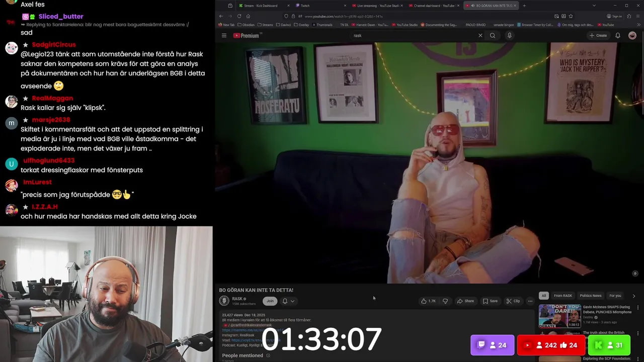
Task: Show info about People mentioned
Action: (268, 355)
